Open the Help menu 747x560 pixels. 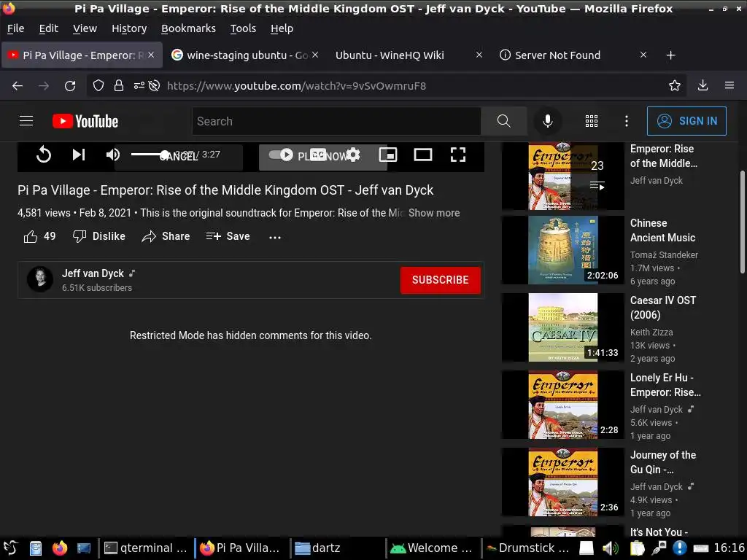pos(282,28)
